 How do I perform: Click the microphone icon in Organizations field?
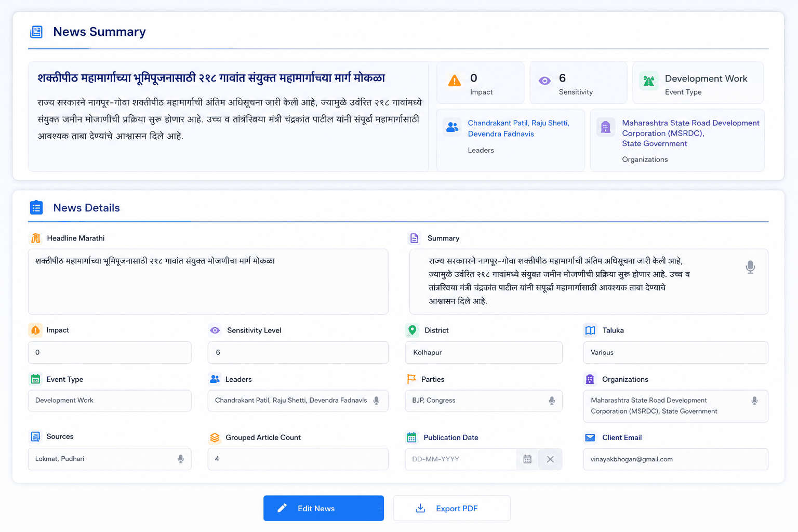click(754, 401)
